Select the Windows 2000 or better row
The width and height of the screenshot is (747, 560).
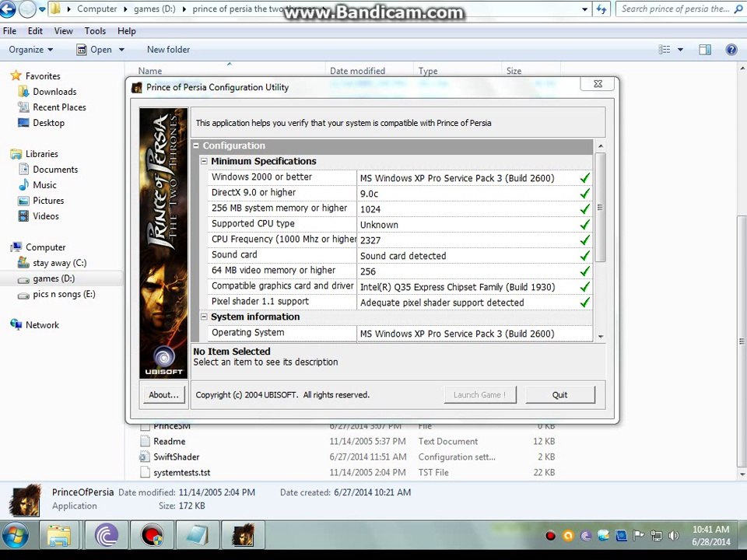click(x=400, y=177)
